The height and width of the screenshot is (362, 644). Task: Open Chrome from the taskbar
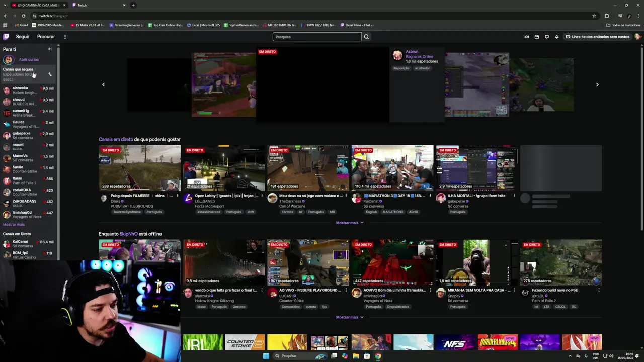378,356
